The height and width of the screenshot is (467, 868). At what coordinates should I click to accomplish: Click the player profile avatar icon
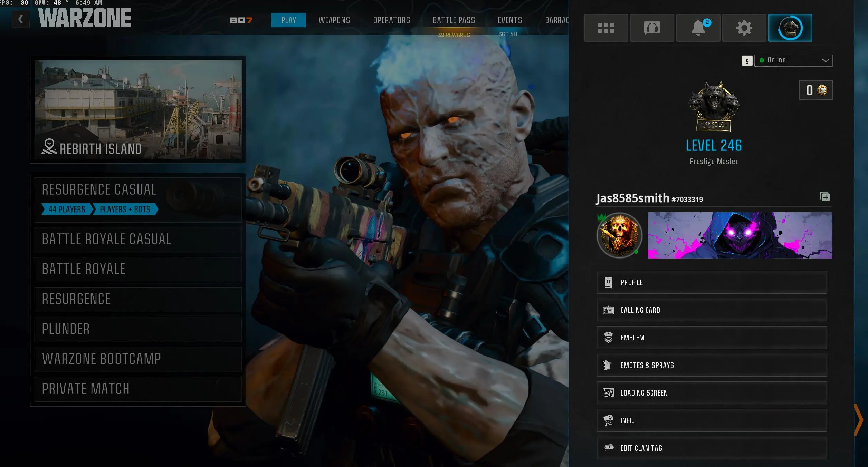[x=790, y=28]
